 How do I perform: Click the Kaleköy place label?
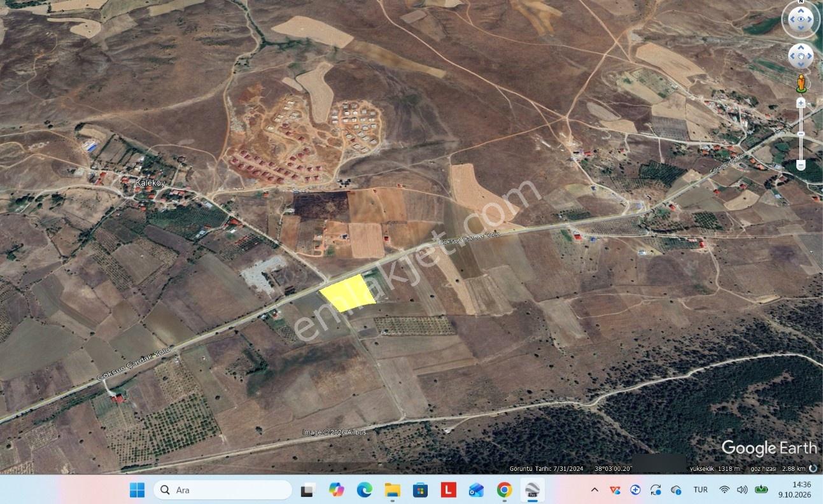pos(151,183)
